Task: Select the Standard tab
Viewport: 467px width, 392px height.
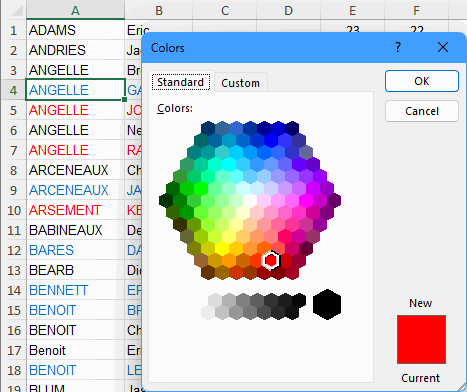Action: pyautogui.click(x=180, y=82)
